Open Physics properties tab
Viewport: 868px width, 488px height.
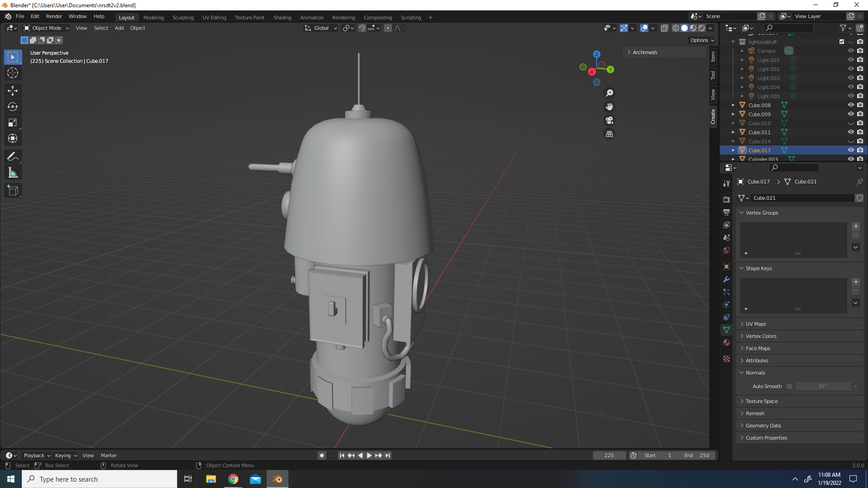[726, 305]
